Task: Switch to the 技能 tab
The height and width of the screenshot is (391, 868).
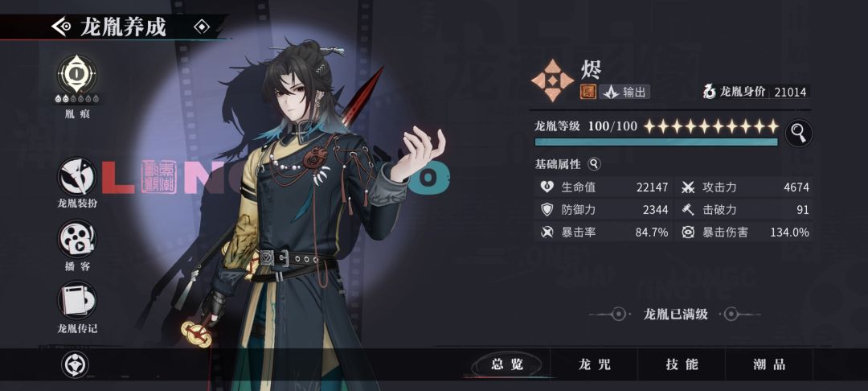Action: pos(682,364)
